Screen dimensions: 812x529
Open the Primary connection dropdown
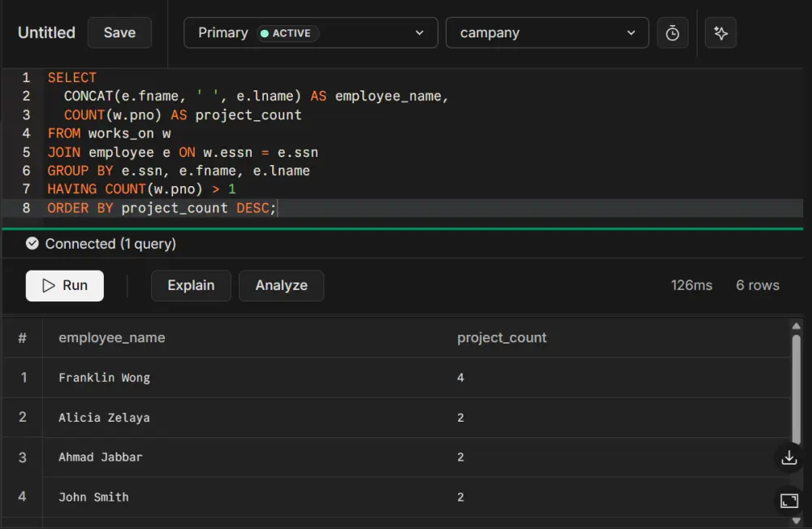pos(310,33)
